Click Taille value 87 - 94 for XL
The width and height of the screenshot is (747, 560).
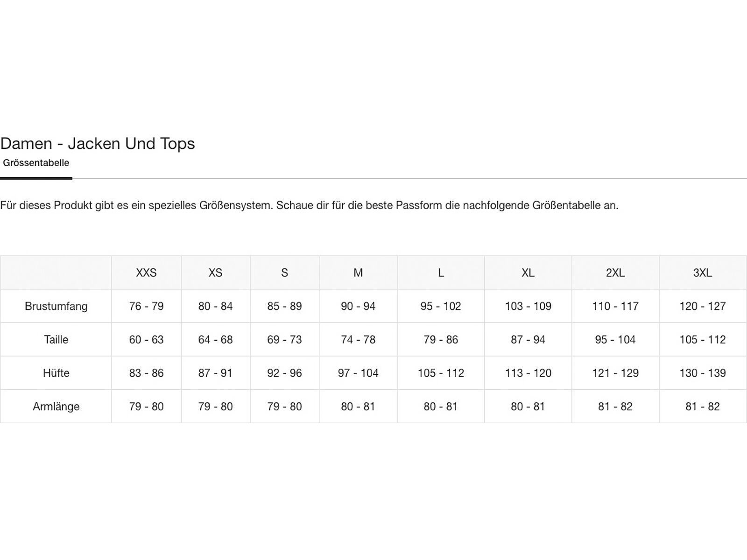528,340
